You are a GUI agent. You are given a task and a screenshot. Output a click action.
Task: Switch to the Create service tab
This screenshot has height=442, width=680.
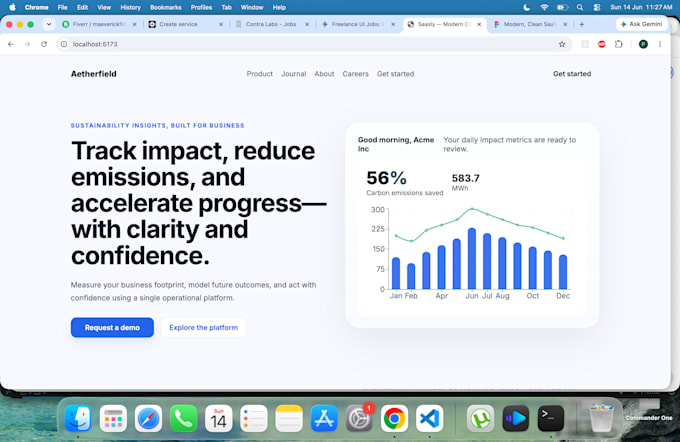coord(186,24)
